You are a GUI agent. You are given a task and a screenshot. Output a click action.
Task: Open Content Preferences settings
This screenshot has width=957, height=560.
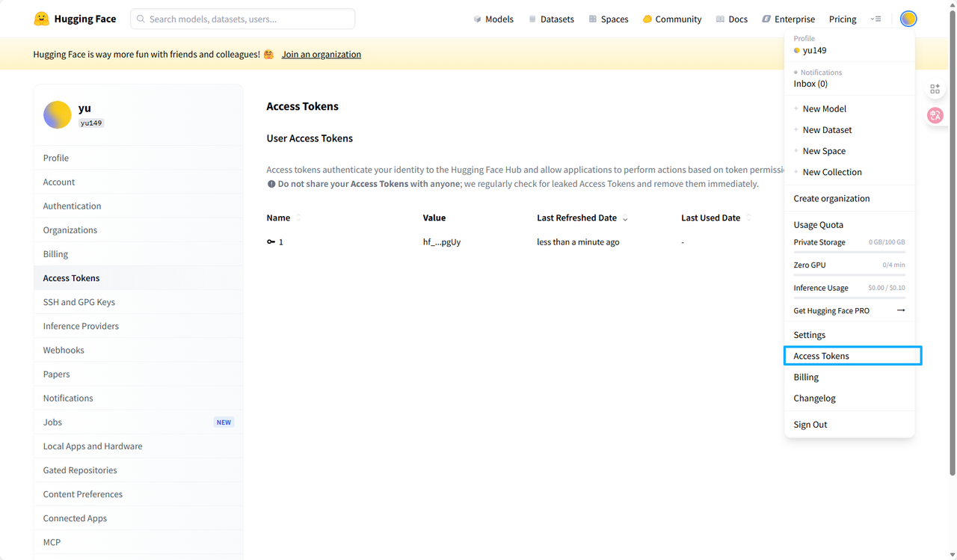pyautogui.click(x=138, y=493)
